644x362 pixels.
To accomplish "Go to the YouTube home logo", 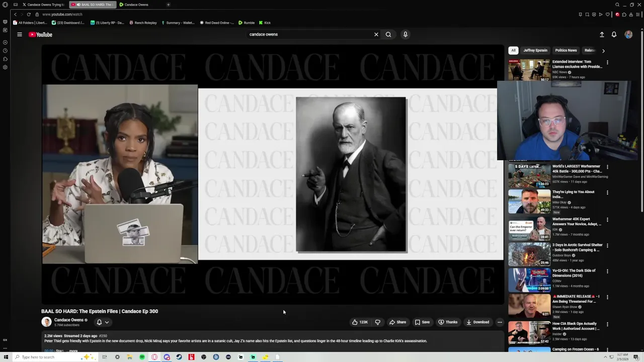I will click(40, 34).
